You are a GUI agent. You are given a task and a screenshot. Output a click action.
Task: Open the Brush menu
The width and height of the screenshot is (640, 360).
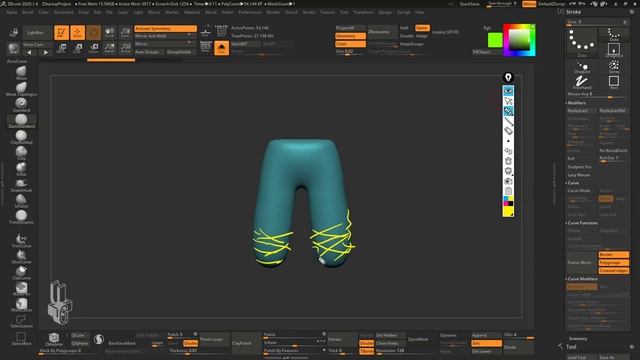28,12
